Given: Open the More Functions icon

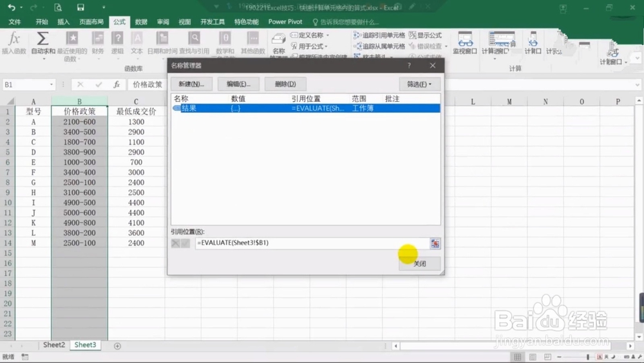Looking at the screenshot, I should pyautogui.click(x=252, y=38).
